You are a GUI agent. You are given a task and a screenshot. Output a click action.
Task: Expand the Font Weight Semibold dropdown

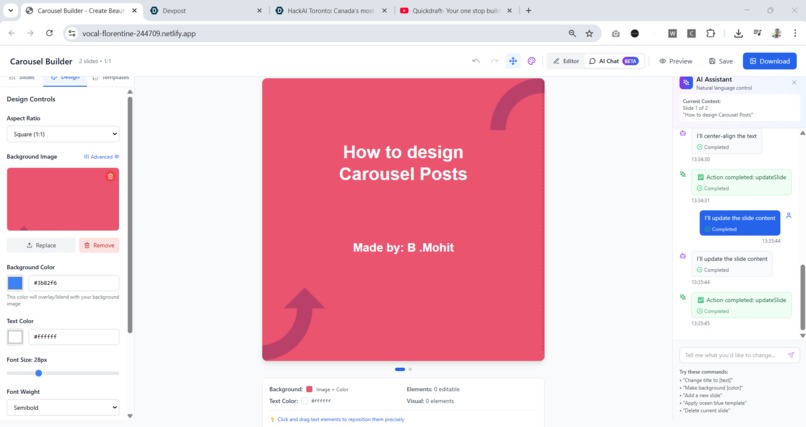coord(63,407)
